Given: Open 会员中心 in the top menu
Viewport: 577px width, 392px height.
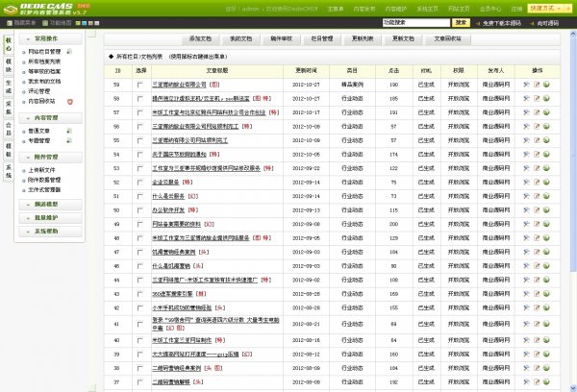Looking at the screenshot, I should tap(490, 9).
